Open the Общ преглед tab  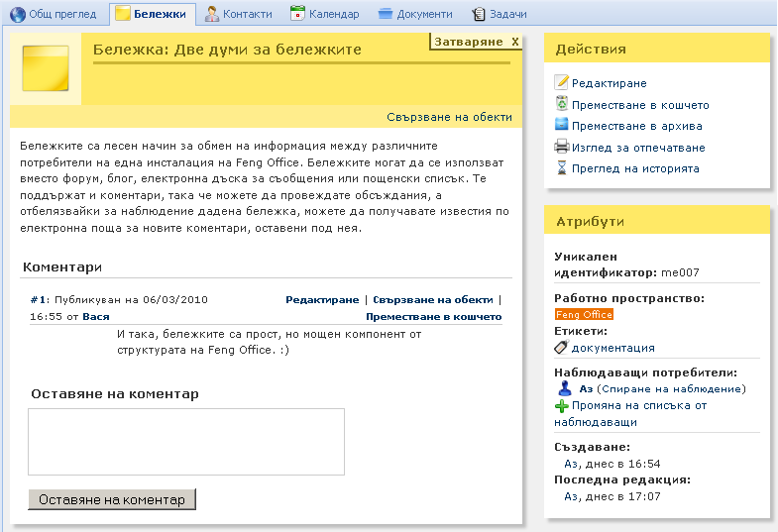(x=55, y=14)
